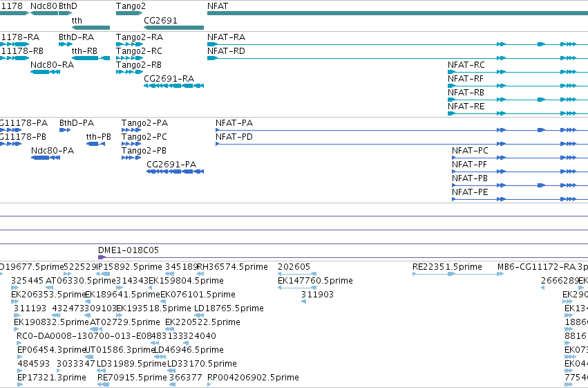This screenshot has width=588, height=388.
Task: Click the NFAT-RD transcript label
Action: coord(226,51)
